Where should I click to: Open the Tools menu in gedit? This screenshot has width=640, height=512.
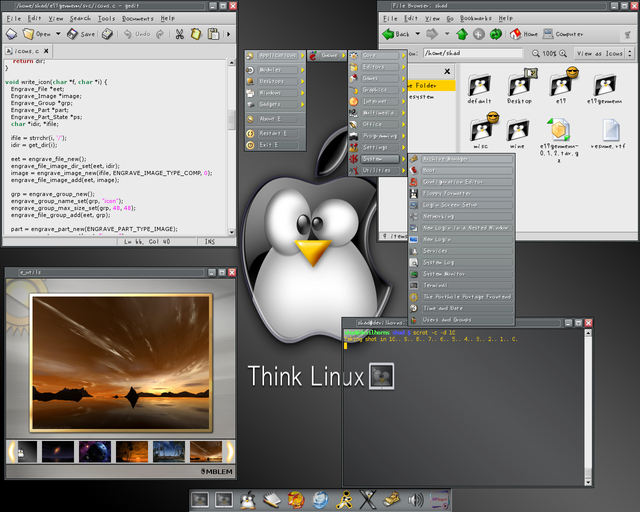tap(107, 18)
